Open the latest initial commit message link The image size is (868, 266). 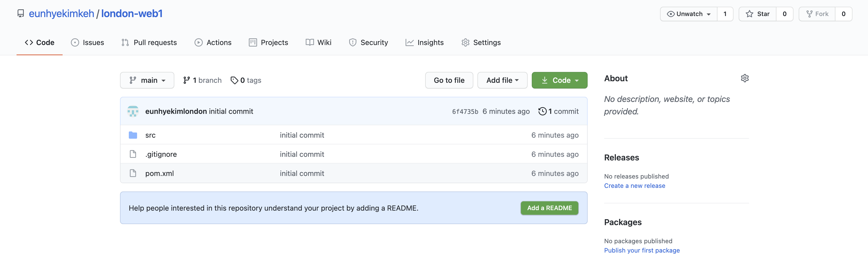click(231, 111)
